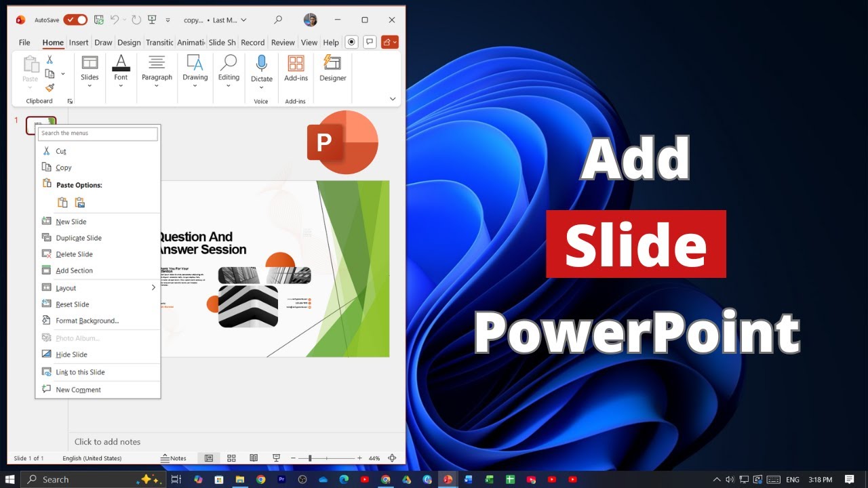
Task: Click the Dictate microphone icon
Action: (261, 64)
